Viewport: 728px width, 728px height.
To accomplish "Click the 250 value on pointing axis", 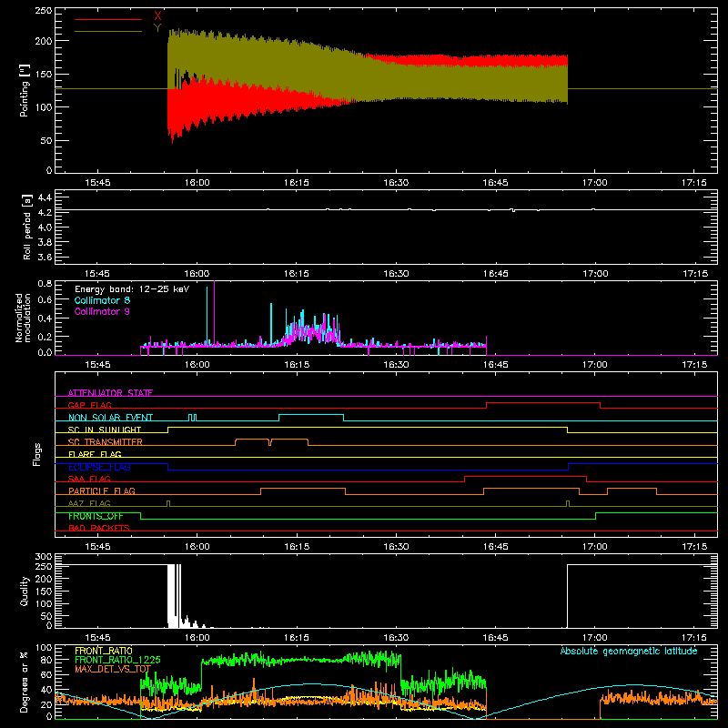I will (x=44, y=11).
